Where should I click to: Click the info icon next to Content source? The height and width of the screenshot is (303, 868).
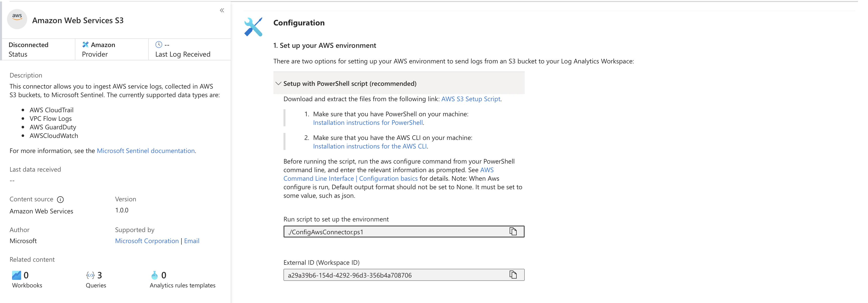(60, 199)
